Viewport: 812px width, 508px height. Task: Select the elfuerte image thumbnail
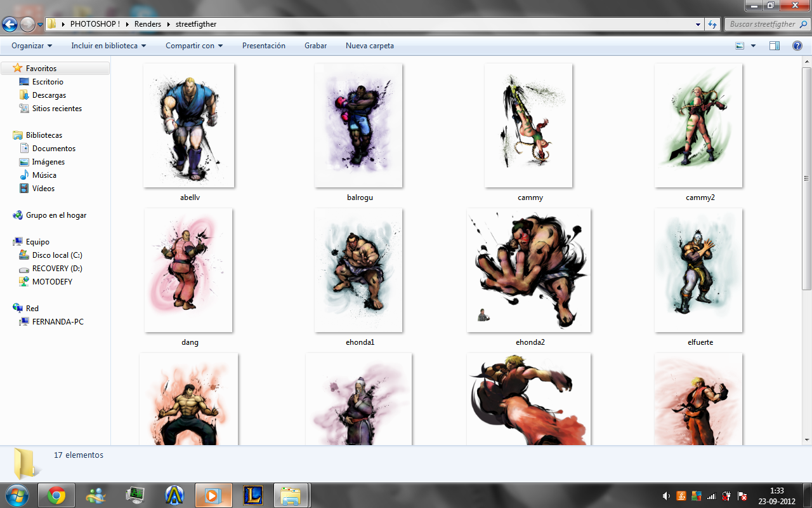(x=698, y=271)
